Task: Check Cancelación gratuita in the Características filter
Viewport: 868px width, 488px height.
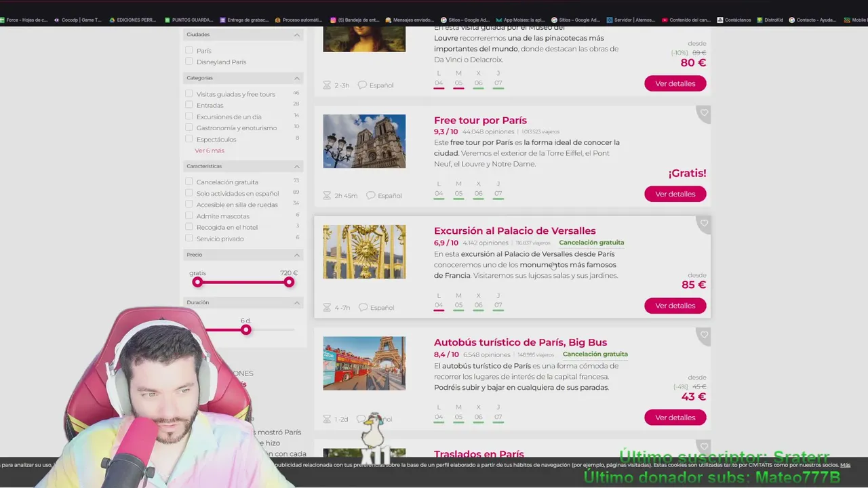Action: (x=189, y=182)
